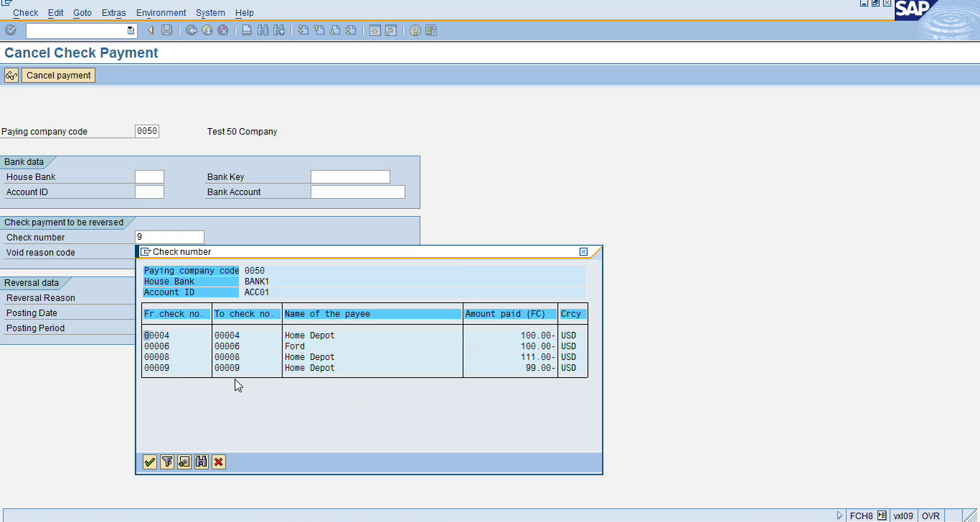980x522 pixels.
Task: Go to last page icon
Action: 351,30
